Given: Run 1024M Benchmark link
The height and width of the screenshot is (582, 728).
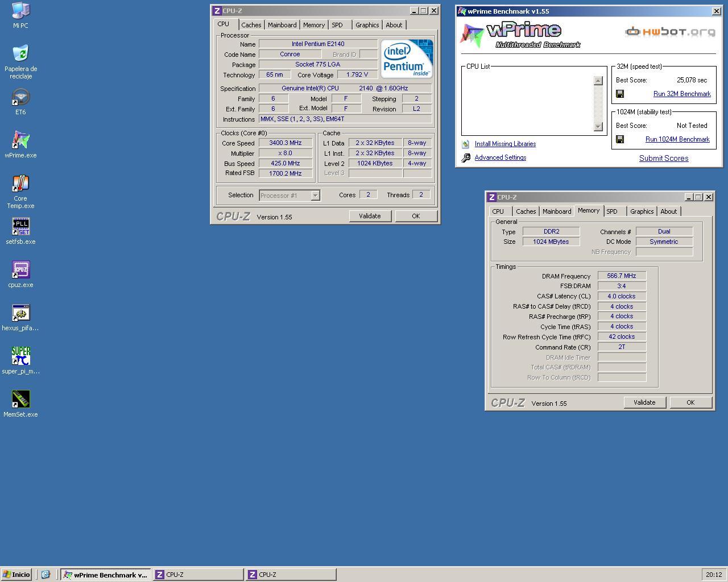Looking at the screenshot, I should point(677,139).
